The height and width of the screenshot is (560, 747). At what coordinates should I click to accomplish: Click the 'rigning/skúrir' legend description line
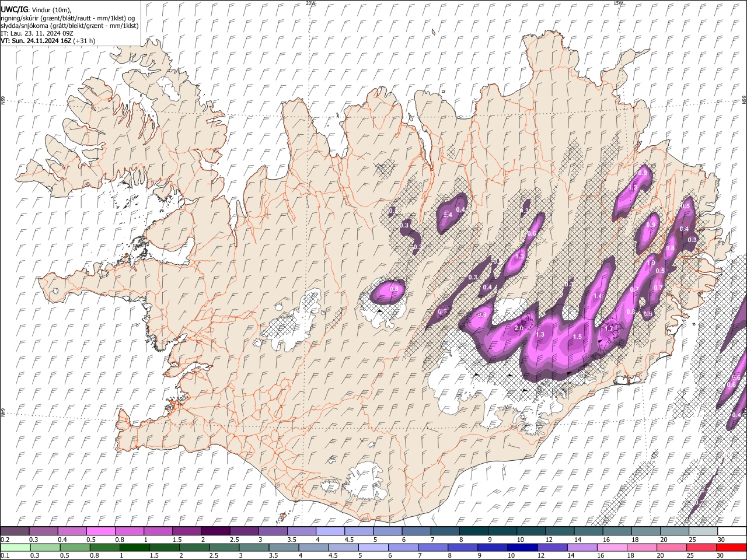[x=68, y=17]
